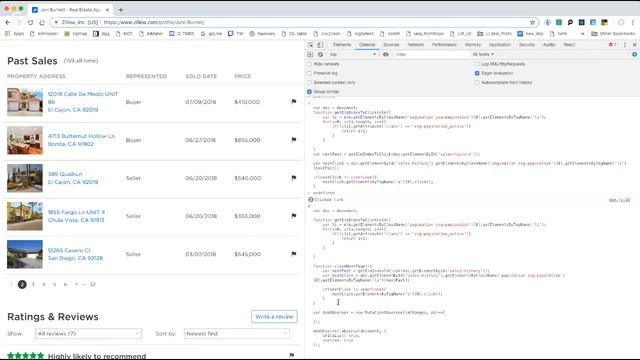Open the 1855 Fargo Ln UNIT 4 link
This screenshot has height=360, width=640.
pos(76,216)
